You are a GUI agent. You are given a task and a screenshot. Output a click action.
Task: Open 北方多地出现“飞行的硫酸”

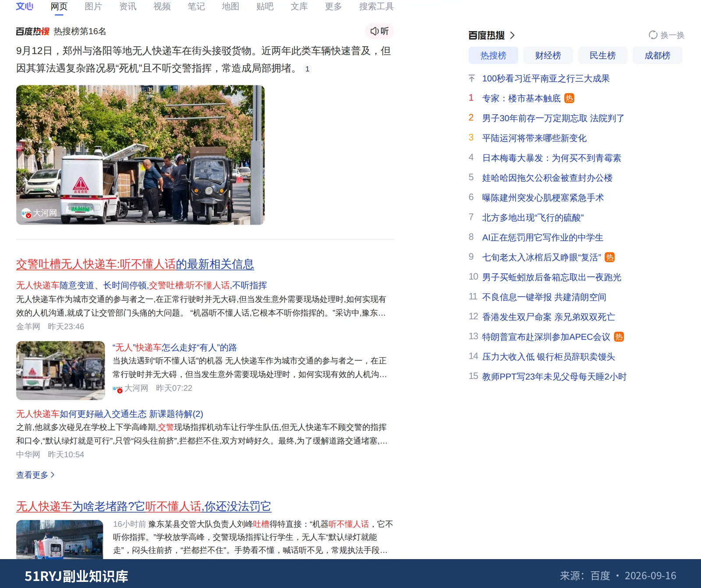533,218
